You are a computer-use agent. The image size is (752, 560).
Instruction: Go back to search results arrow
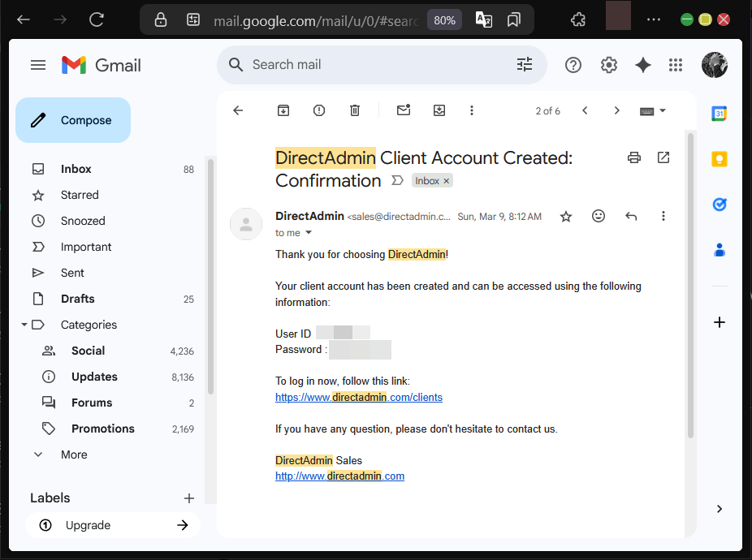pyautogui.click(x=238, y=110)
